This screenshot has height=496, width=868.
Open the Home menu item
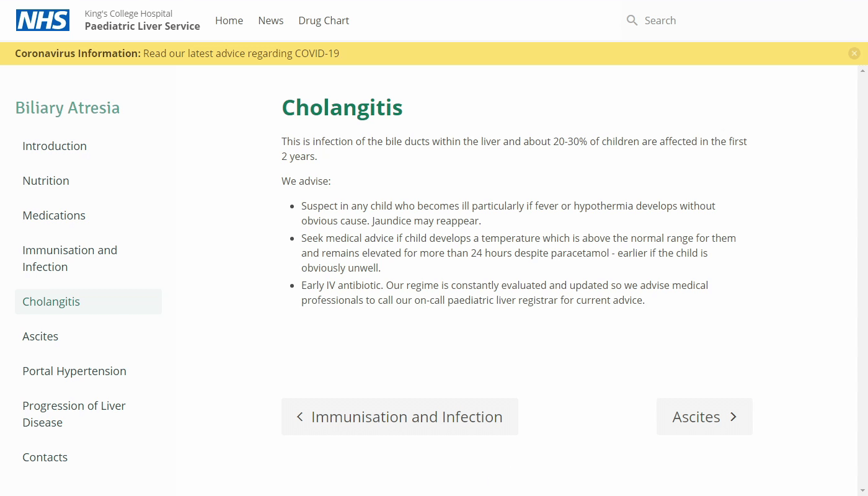(229, 20)
